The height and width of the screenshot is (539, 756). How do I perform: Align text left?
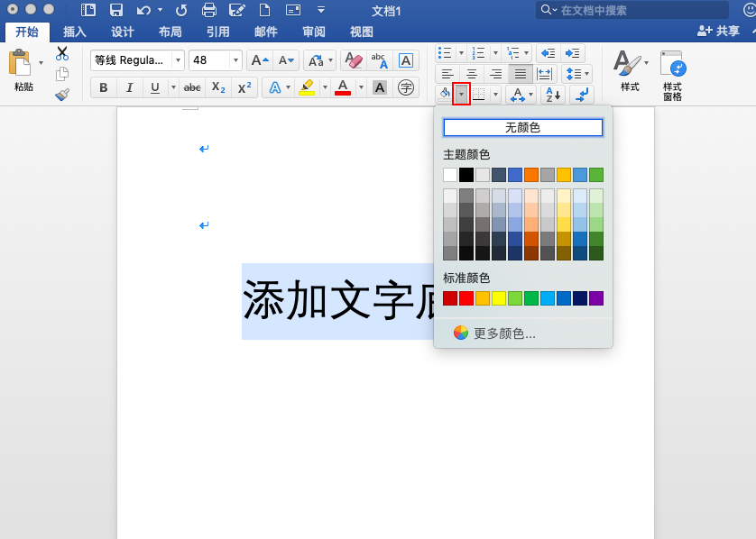[447, 74]
